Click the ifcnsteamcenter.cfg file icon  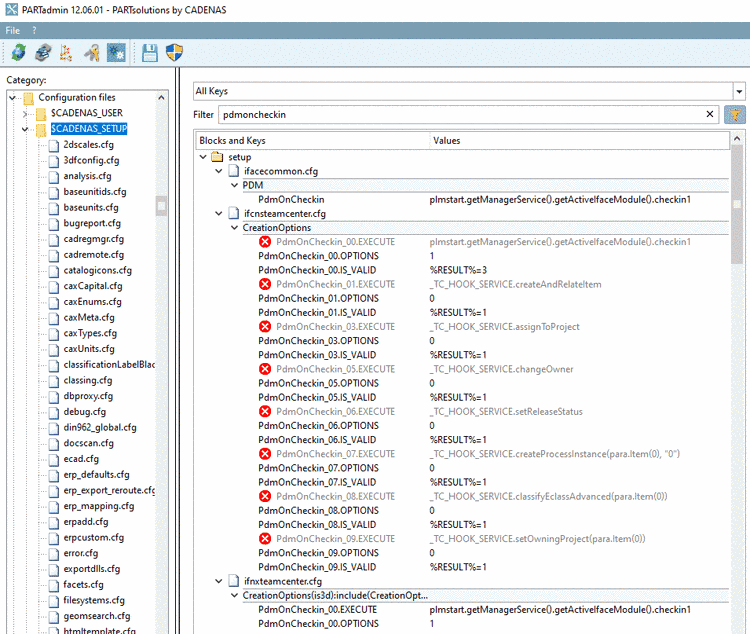pos(234,213)
